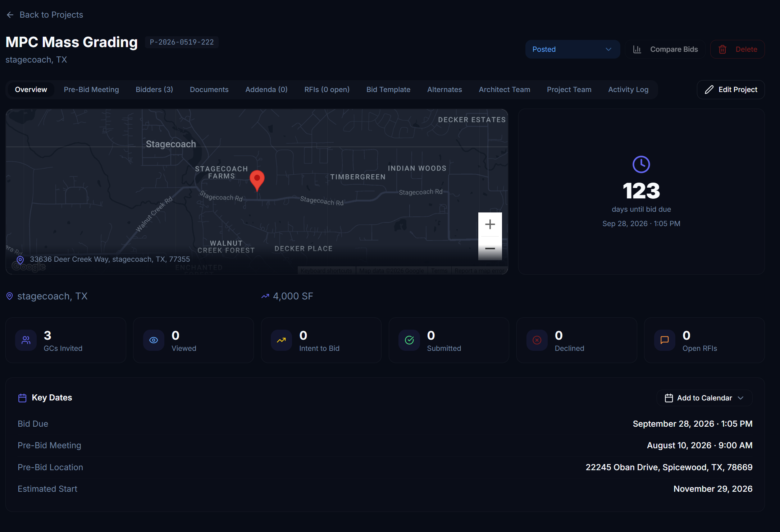Expand the Add to Calendar dropdown
The width and height of the screenshot is (780, 532).
click(x=704, y=398)
